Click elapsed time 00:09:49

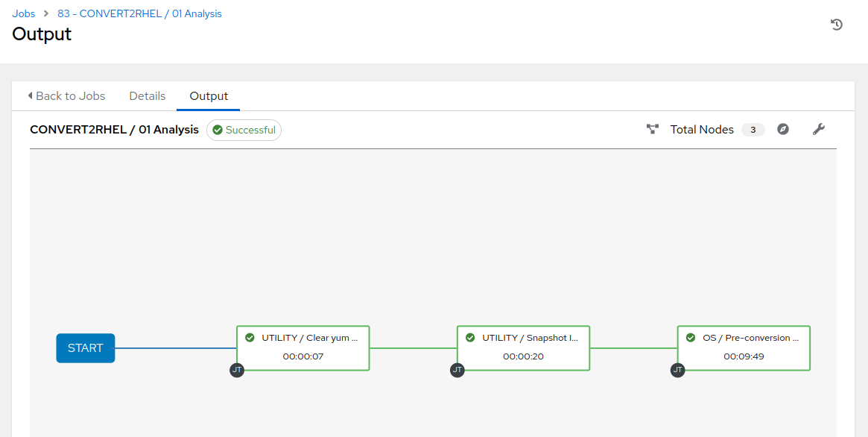[744, 356]
